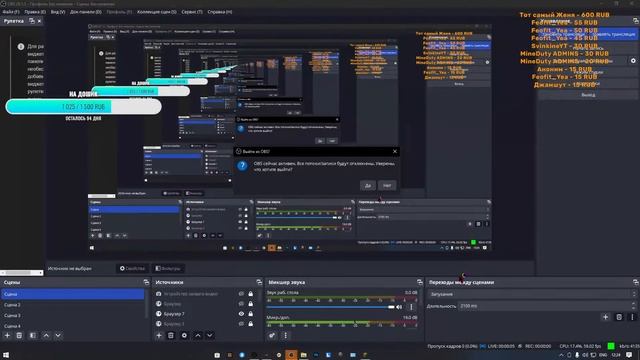Open mixer options three-dot menu at bottom
The image size is (640, 360).
[285, 336]
